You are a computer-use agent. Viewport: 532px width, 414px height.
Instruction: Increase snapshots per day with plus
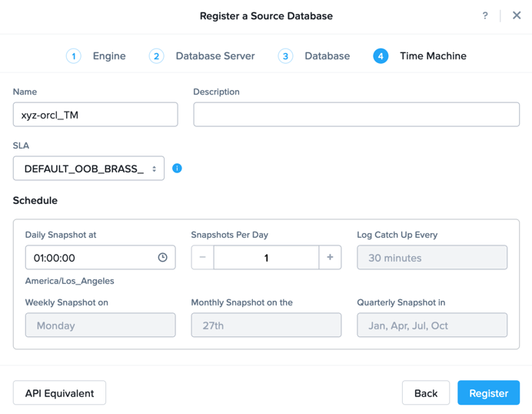click(x=330, y=258)
